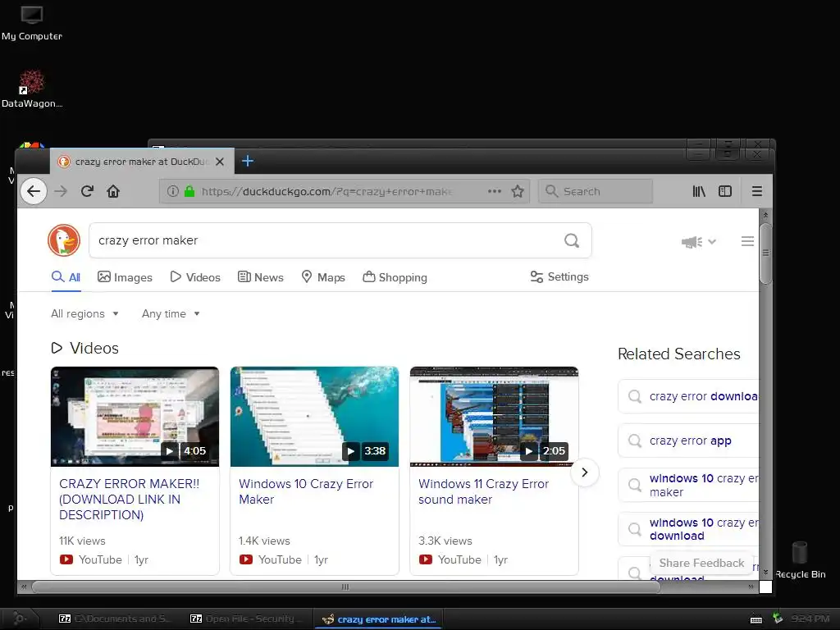Open the Firefox library icon
The width and height of the screenshot is (840, 630).
(699, 191)
